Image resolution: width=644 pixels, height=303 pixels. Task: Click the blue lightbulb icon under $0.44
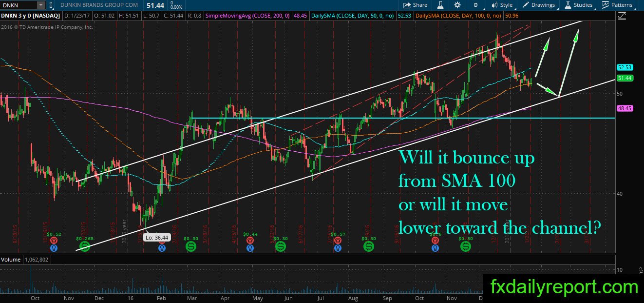pyautogui.click(x=250, y=248)
